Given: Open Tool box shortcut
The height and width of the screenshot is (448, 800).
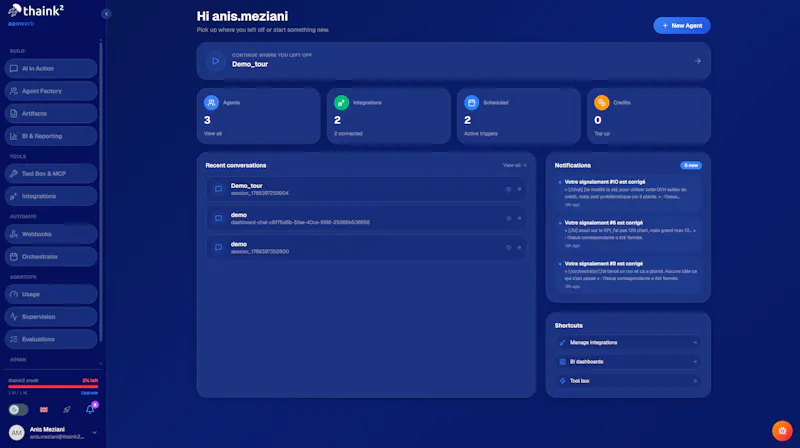Looking at the screenshot, I should [x=628, y=381].
